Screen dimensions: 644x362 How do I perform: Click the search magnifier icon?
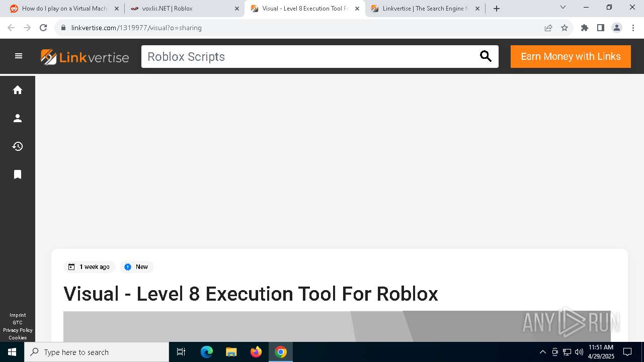(486, 56)
